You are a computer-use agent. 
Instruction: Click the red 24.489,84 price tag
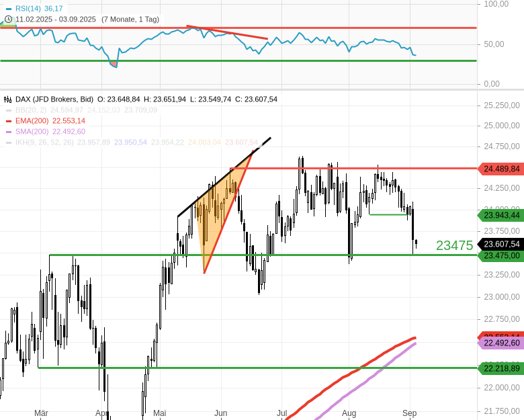[500, 169]
